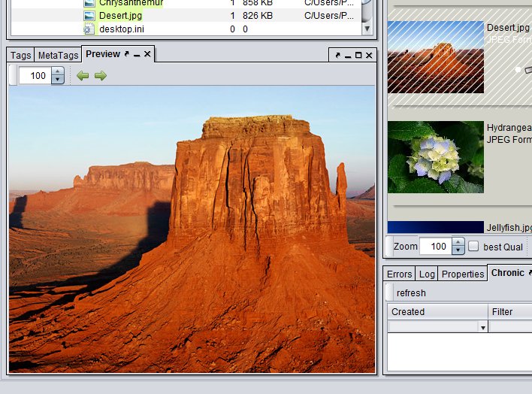Viewport: 532px width, 394px height.
Task: Select the Hydrangea thumbnail
Action: point(436,157)
